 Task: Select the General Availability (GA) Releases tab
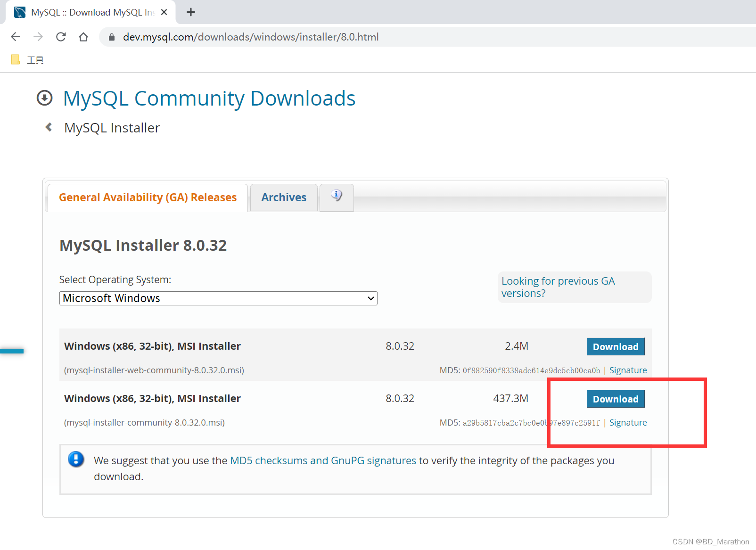point(147,197)
